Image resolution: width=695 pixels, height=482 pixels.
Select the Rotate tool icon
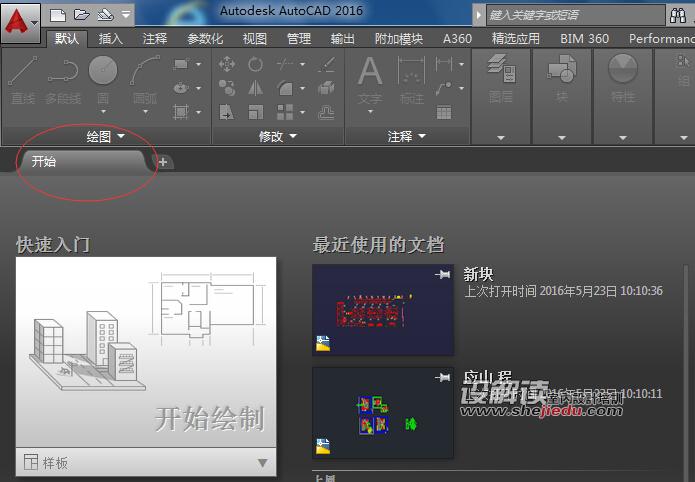(255, 65)
